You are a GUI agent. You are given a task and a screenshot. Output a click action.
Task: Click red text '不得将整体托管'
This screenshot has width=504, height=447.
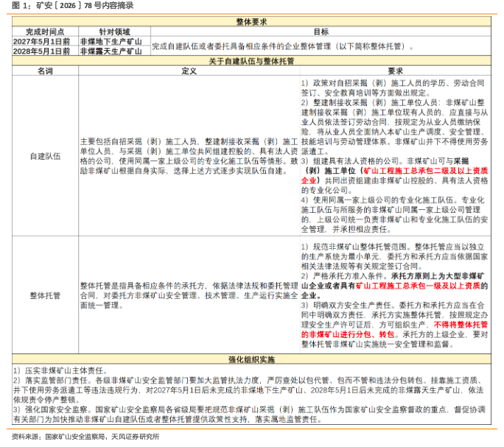461,325
